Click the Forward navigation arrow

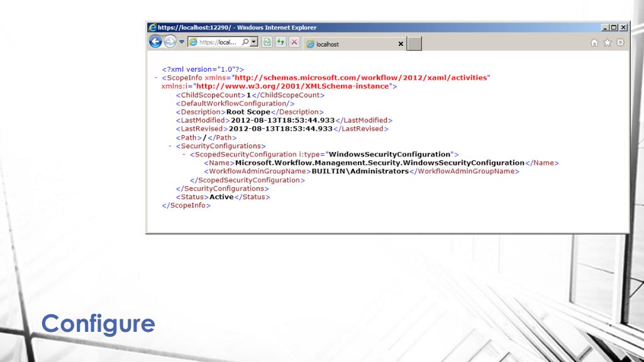pyautogui.click(x=170, y=41)
